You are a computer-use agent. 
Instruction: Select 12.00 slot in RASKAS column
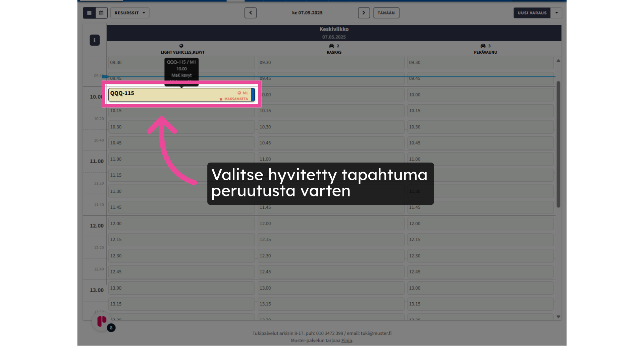[x=331, y=224]
